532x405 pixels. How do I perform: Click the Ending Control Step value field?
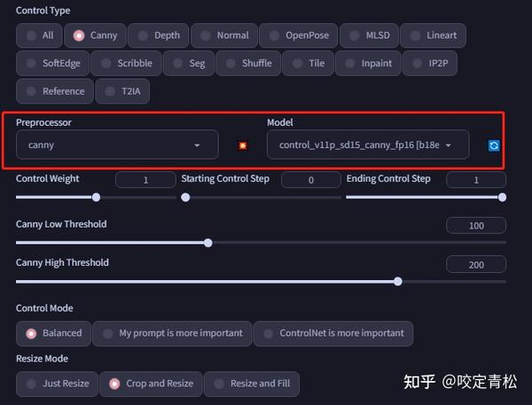476,180
